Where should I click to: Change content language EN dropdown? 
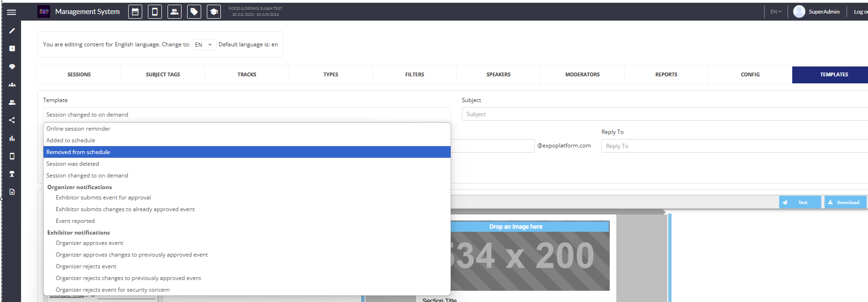click(204, 44)
